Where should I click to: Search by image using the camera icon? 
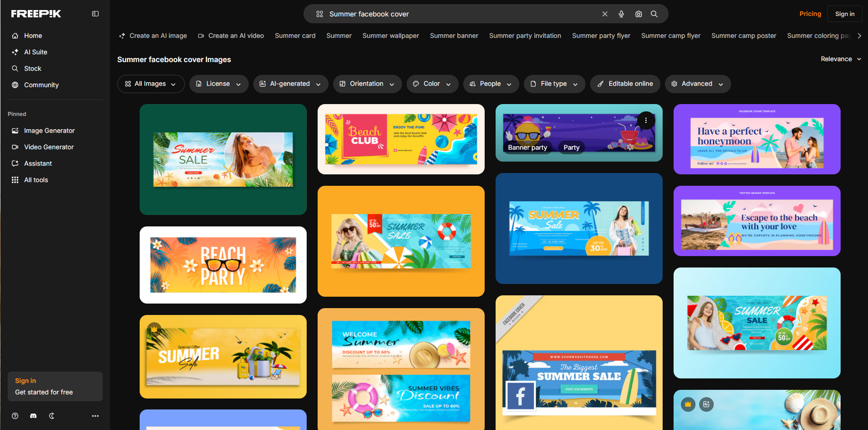click(638, 14)
